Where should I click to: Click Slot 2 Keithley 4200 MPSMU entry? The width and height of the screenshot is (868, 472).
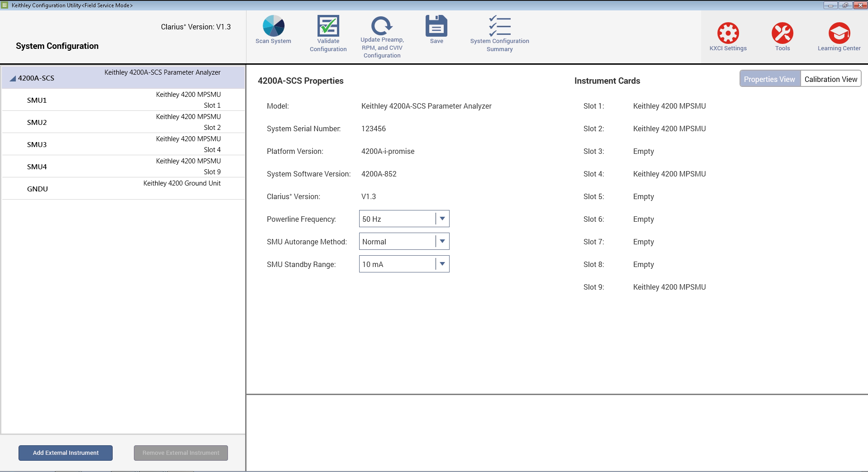point(669,129)
